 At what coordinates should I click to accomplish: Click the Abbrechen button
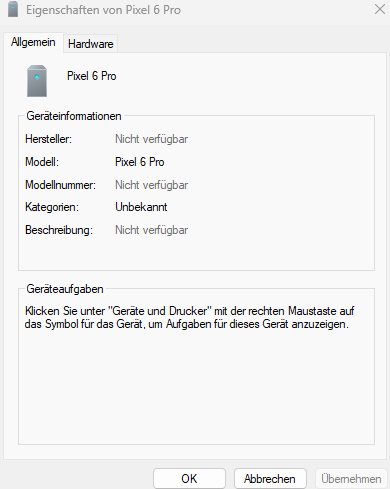tap(270, 479)
